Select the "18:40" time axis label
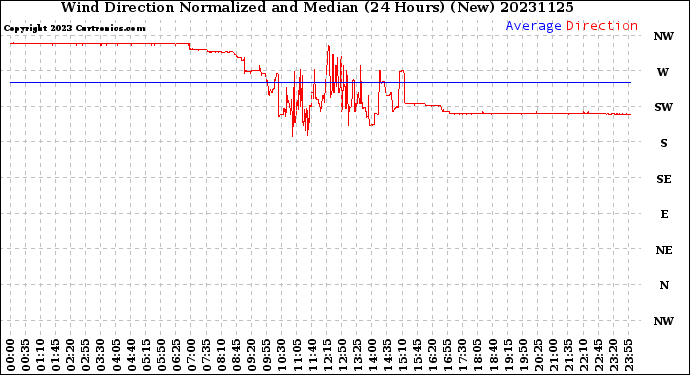 [x=492, y=355]
